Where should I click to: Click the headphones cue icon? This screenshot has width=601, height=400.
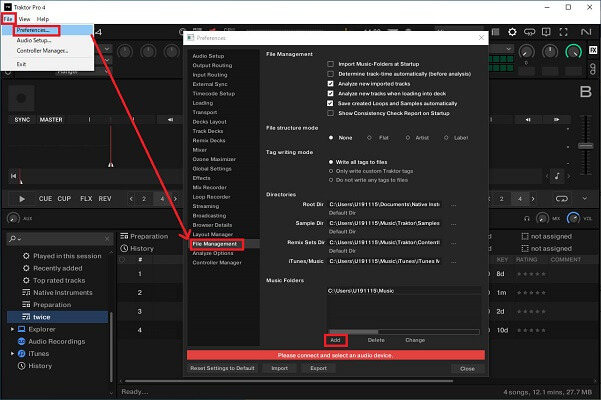pyautogui.click(x=527, y=218)
